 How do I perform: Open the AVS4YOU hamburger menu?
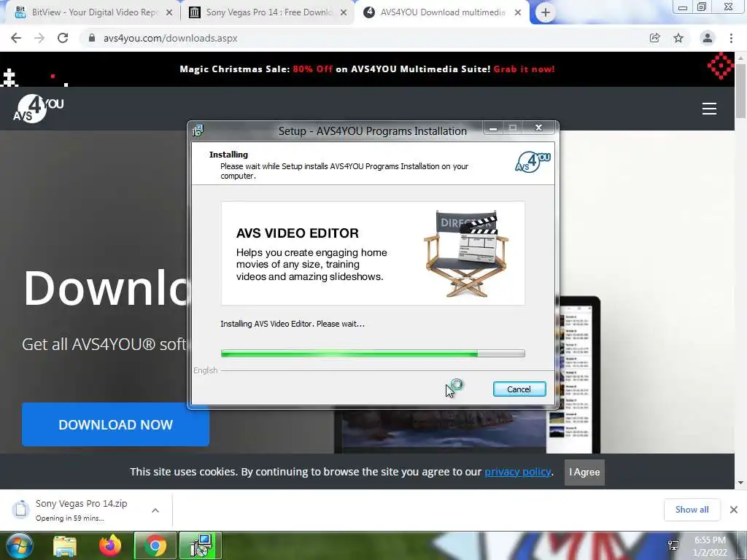(x=709, y=109)
